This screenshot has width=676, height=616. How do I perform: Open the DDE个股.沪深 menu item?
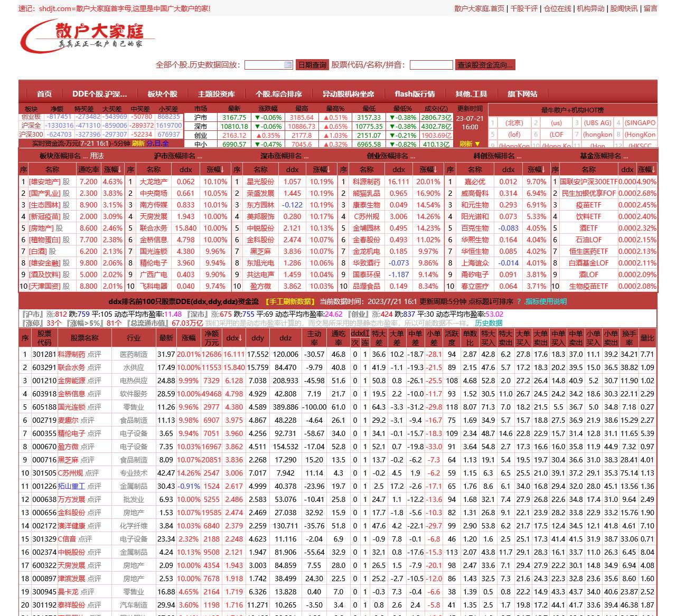[99, 94]
